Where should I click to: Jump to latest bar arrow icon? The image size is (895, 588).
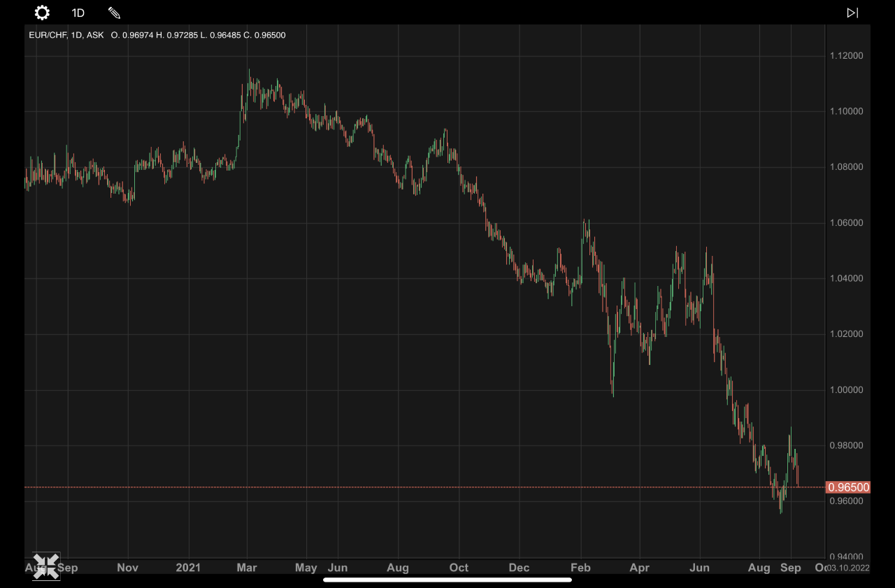(852, 13)
